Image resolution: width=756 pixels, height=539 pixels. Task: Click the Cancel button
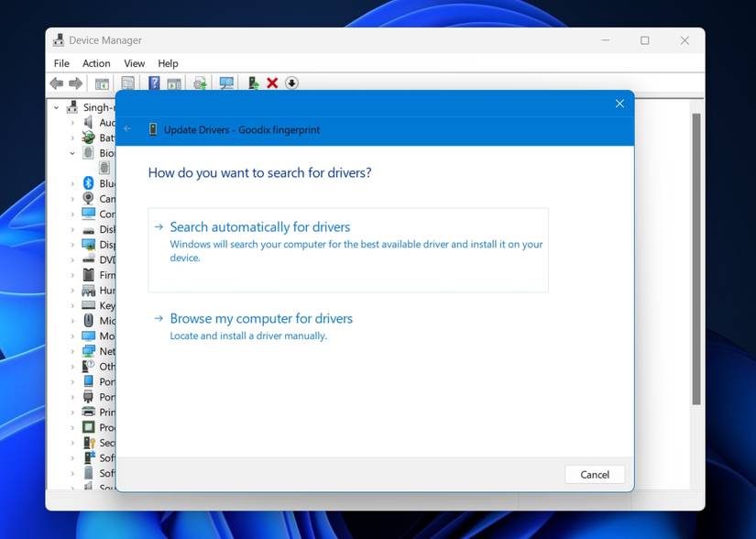coord(594,474)
